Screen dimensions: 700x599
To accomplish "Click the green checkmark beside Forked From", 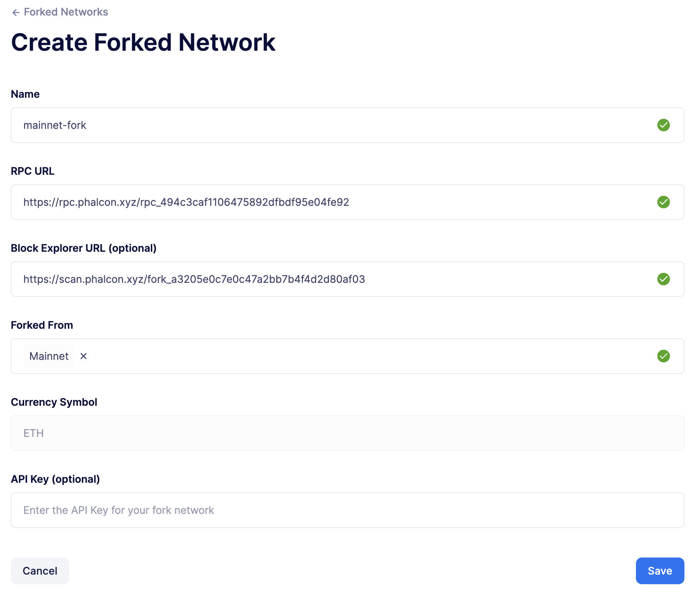I will [x=664, y=356].
